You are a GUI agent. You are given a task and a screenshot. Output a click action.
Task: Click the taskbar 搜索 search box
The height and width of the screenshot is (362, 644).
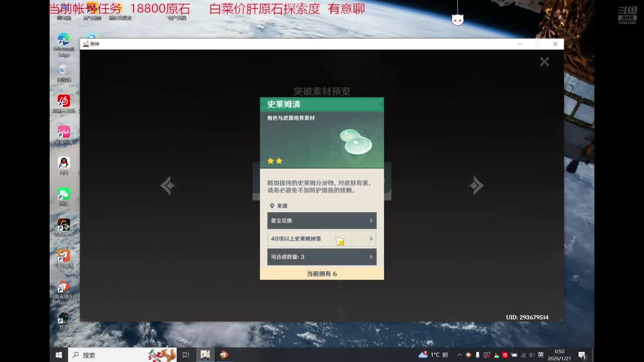pos(122,355)
